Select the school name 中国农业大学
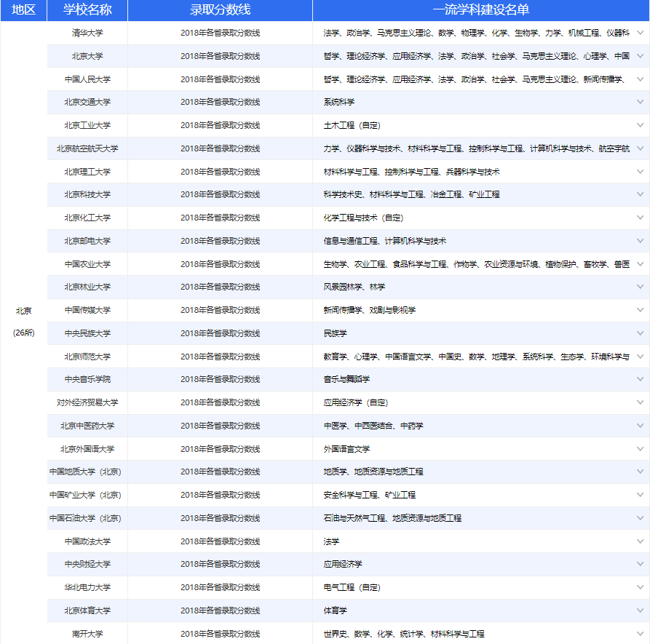This screenshot has height=644, width=650. tap(87, 264)
